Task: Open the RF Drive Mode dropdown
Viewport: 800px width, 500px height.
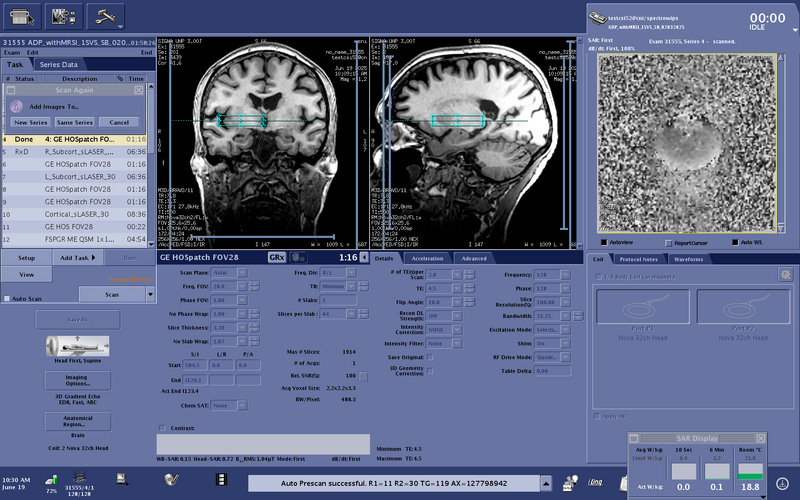Action: pos(566,357)
